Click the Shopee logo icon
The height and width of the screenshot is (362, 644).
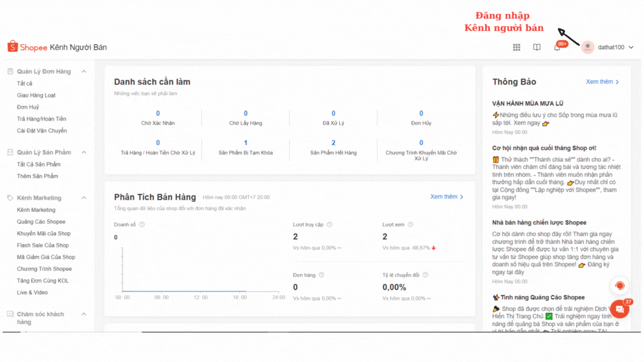point(13,46)
